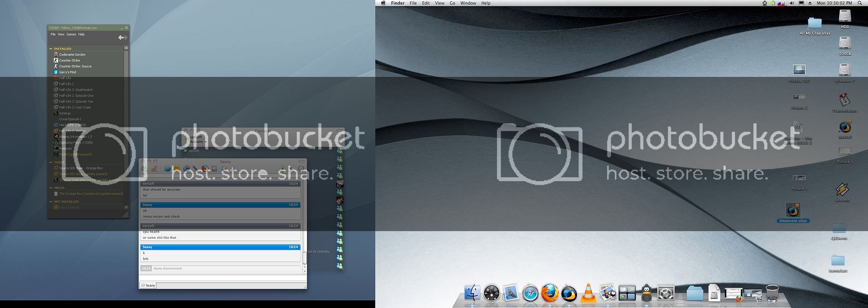The height and width of the screenshot is (308, 868).
Task: Collapse NOT INSTALLED section in Steam
Action: 51,202
